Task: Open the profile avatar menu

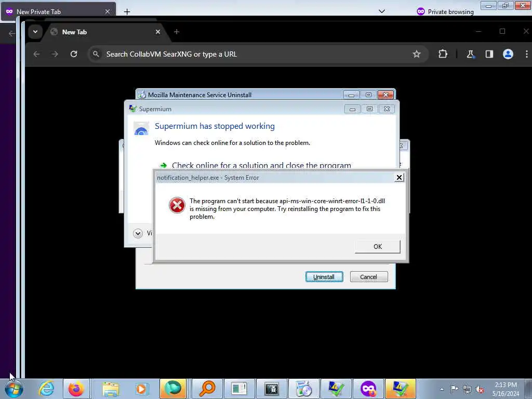Action: coord(508,54)
